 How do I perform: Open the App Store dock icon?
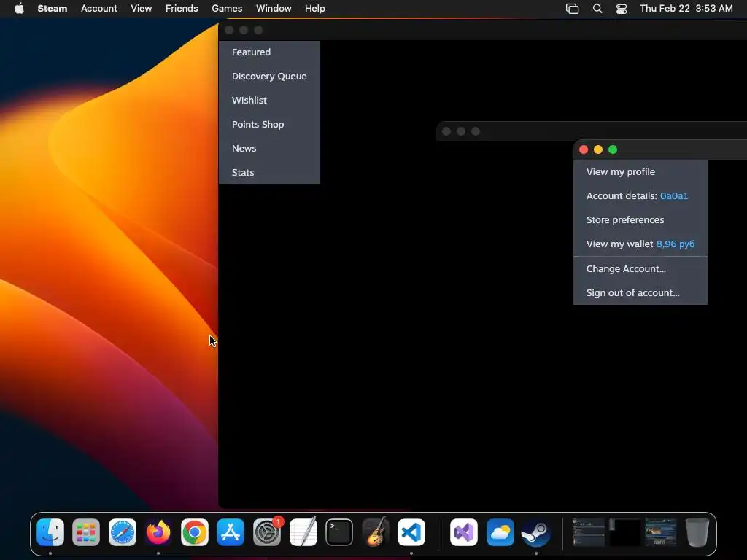[x=231, y=532]
